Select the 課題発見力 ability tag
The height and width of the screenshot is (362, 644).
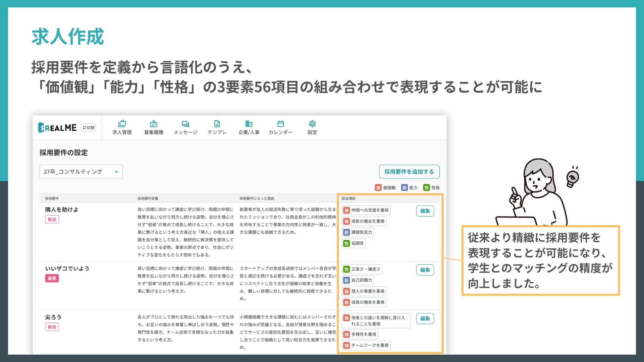click(x=358, y=232)
